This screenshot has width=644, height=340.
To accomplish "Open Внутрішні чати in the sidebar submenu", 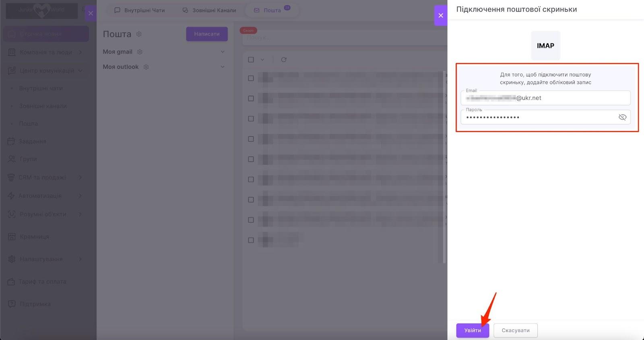I will pos(41,89).
